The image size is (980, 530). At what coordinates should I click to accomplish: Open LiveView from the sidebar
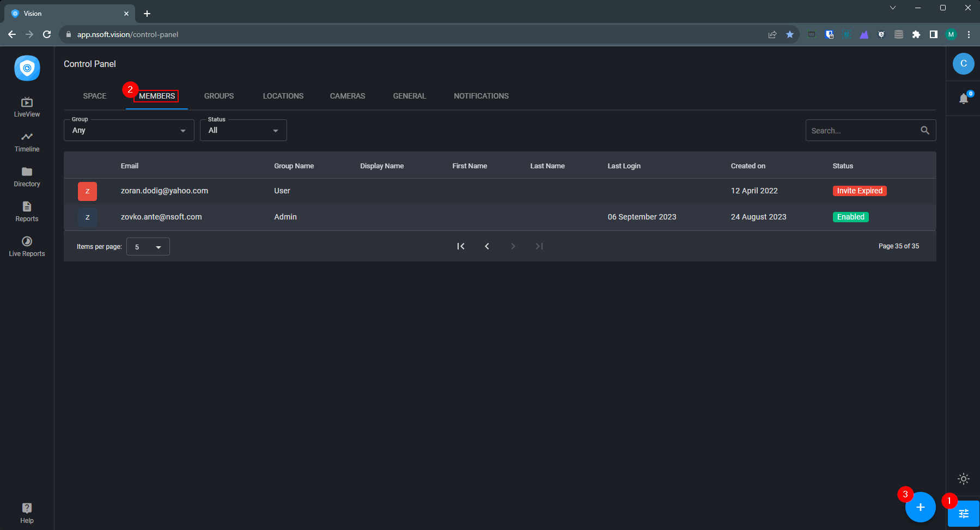click(27, 107)
